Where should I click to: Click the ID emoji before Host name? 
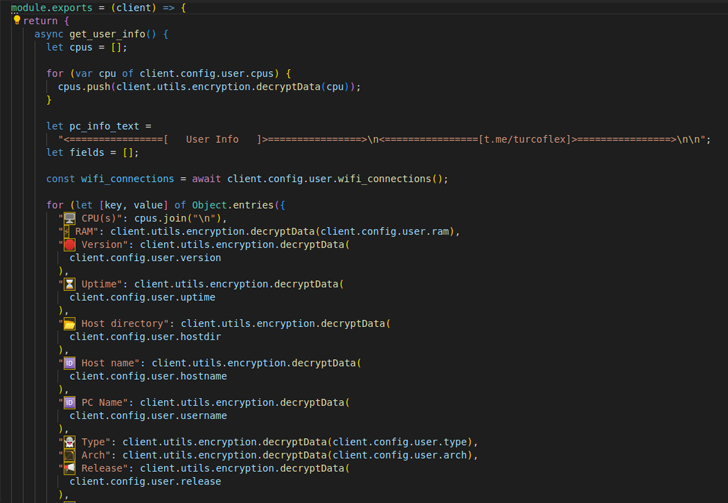click(x=69, y=363)
